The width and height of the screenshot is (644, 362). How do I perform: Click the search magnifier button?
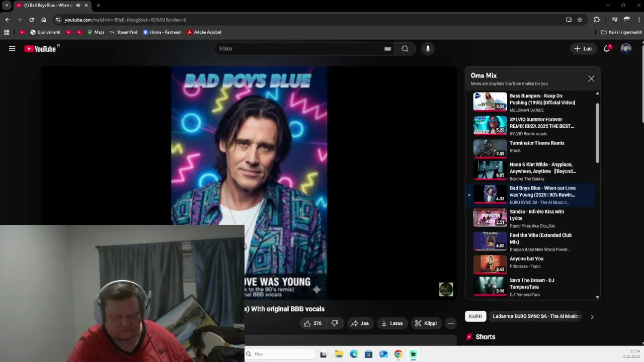click(x=405, y=49)
